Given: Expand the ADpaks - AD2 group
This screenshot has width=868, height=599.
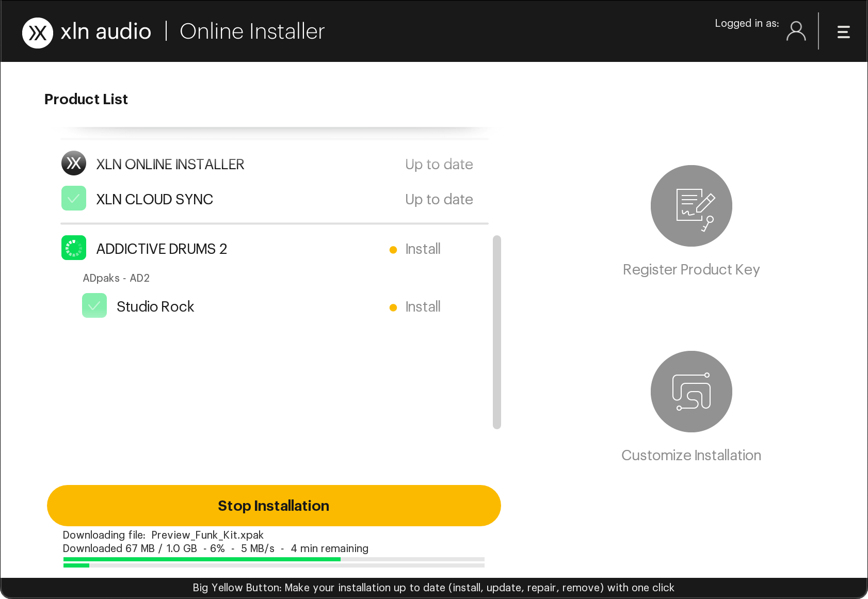Looking at the screenshot, I should coord(116,278).
